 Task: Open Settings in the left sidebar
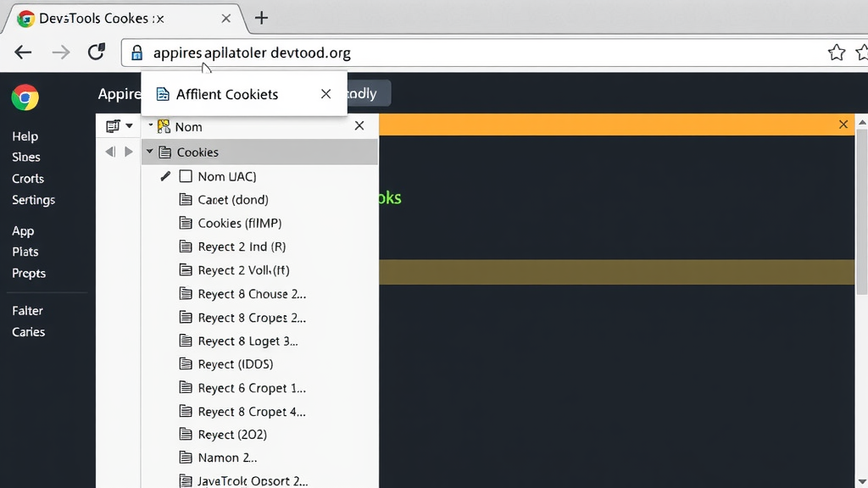coord(33,200)
